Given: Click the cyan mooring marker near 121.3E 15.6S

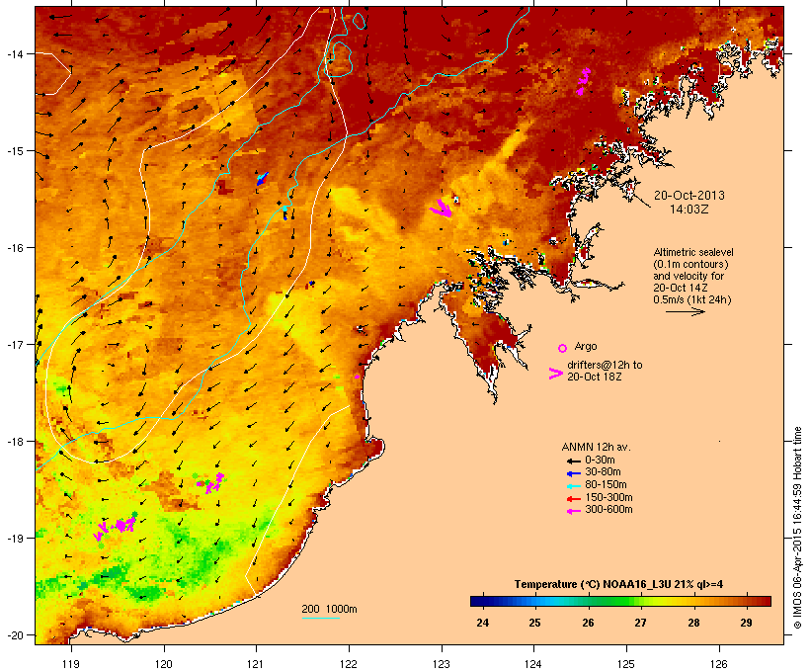Looking at the screenshot, I should pos(284,209).
